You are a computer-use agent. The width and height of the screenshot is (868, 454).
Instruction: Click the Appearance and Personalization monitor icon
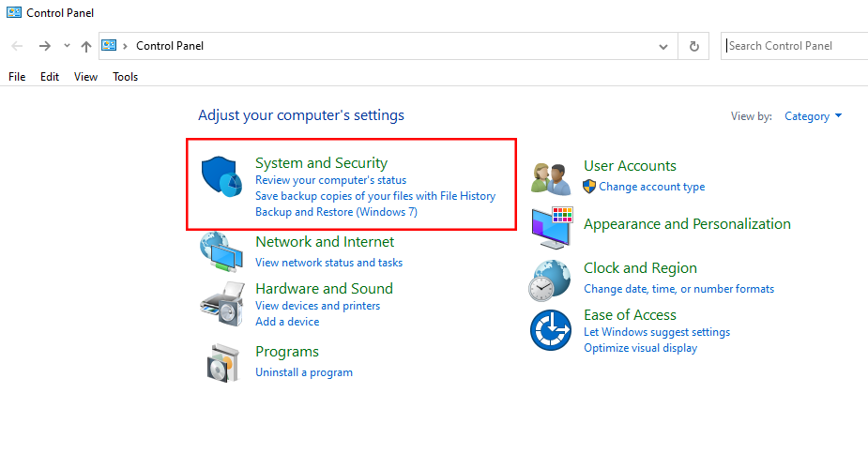(551, 227)
